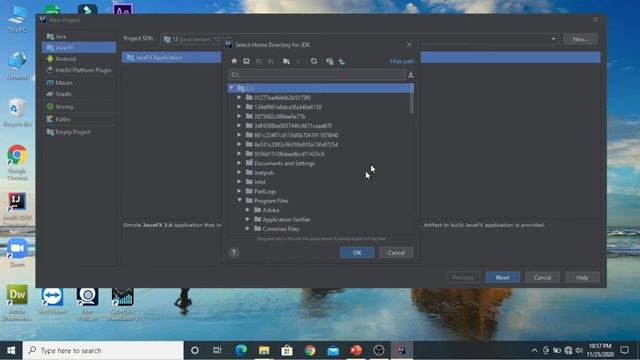Click Chrome icon in taskbar

(x=310, y=350)
